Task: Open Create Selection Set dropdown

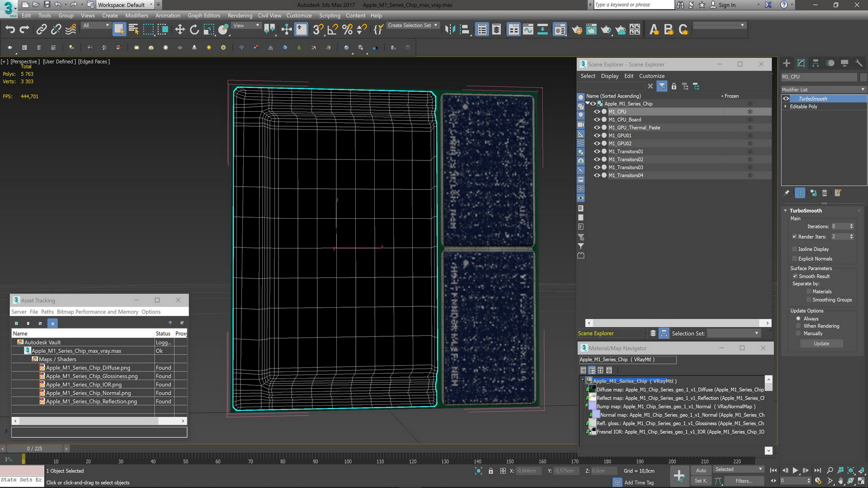Action: coord(435,25)
